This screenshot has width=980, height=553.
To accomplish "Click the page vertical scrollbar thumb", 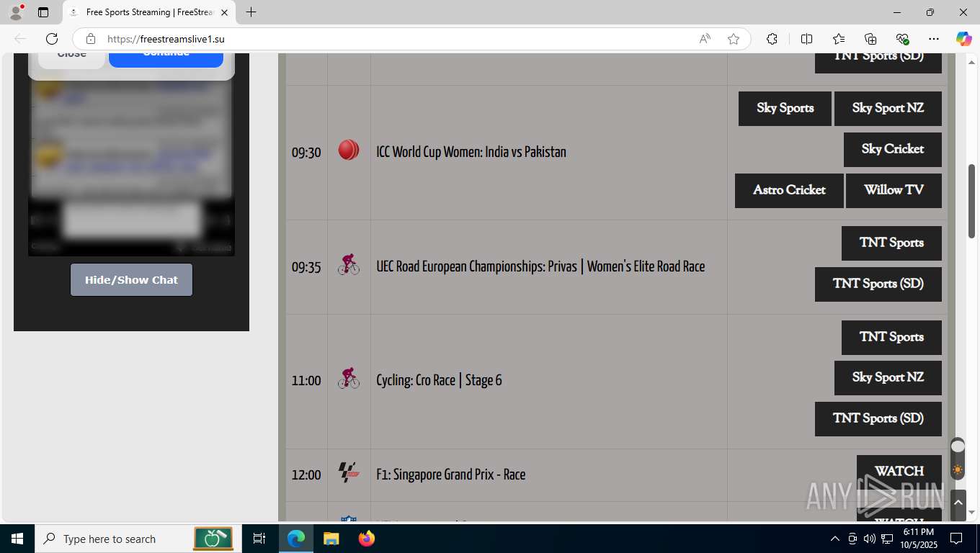I will point(971,201).
